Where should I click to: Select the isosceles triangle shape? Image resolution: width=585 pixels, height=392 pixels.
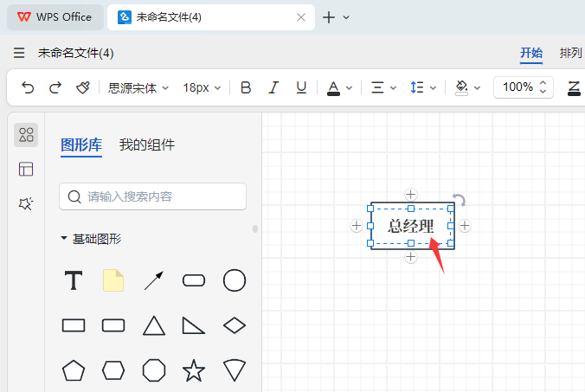[154, 325]
